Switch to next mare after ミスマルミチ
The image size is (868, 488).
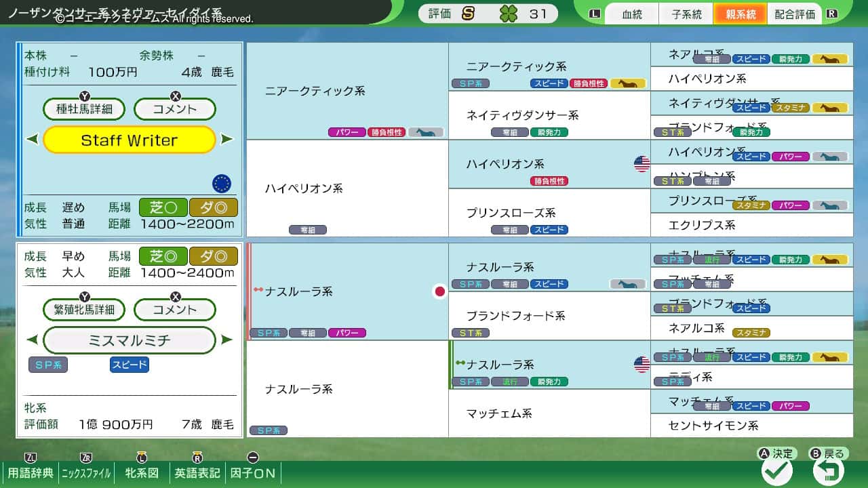pyautogui.click(x=227, y=340)
